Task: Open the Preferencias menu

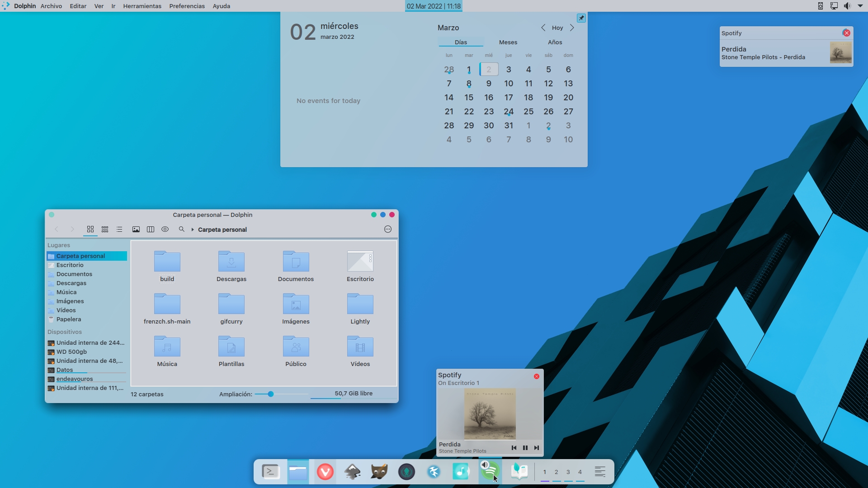Action: click(187, 6)
